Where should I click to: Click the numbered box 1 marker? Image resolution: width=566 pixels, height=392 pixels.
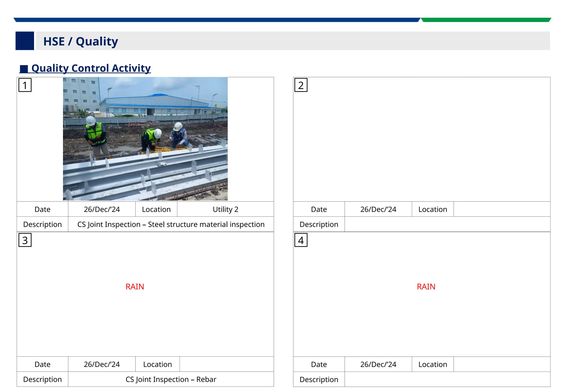(x=25, y=85)
